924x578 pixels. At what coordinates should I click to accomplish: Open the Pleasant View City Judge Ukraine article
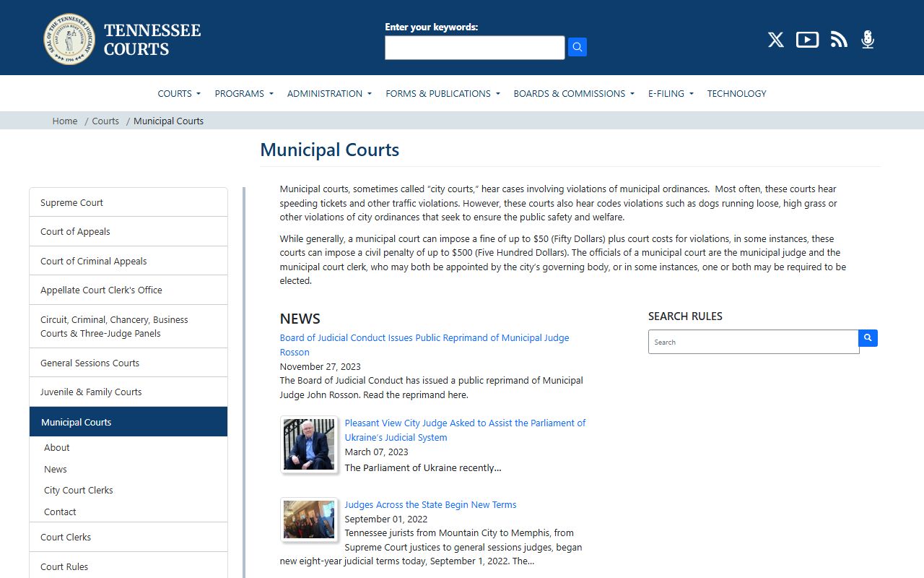tap(465, 430)
